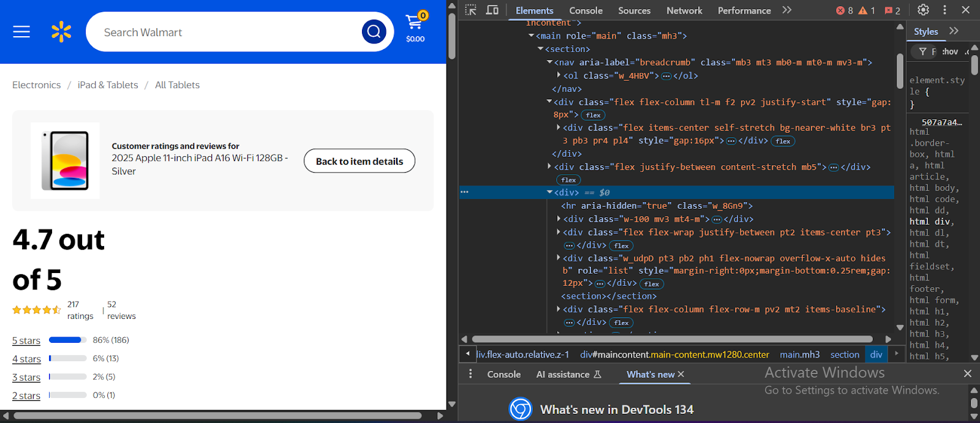Click the 5 stars rating progress bar
This screenshot has width=980, height=423.
[67, 340]
